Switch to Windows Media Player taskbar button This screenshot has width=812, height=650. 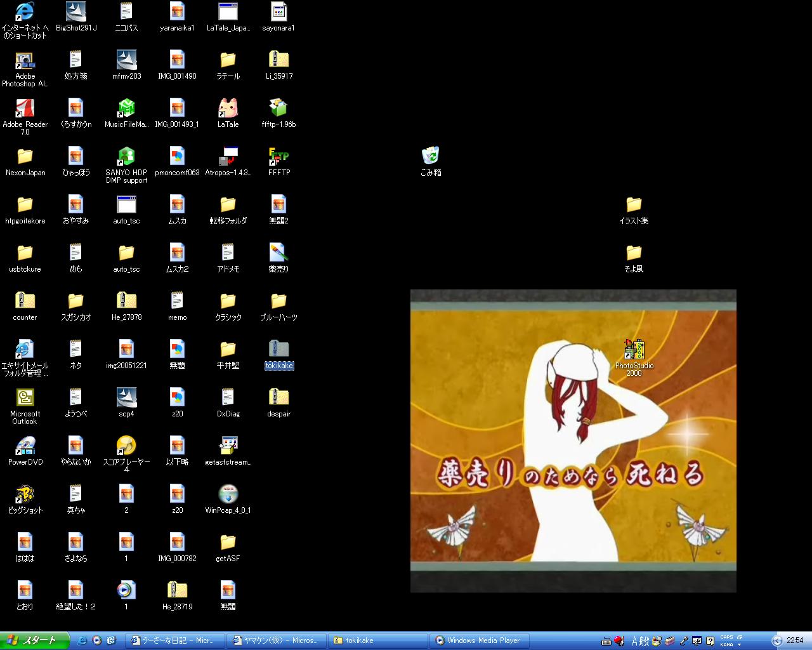point(480,640)
